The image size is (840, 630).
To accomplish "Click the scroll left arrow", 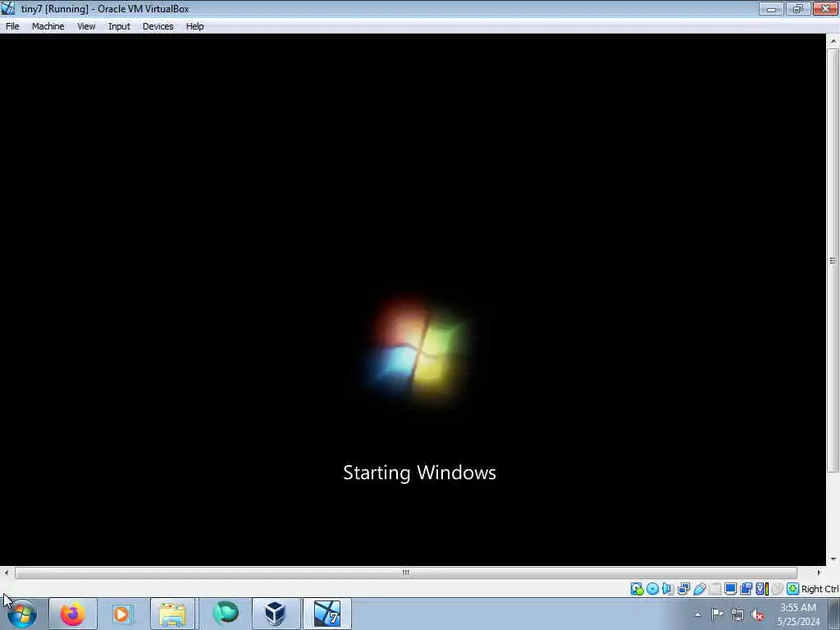I will (x=6, y=573).
